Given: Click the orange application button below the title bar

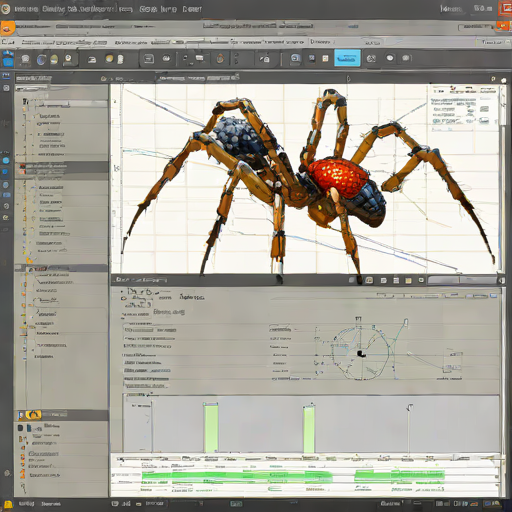Looking at the screenshot, I should click(x=7, y=29).
